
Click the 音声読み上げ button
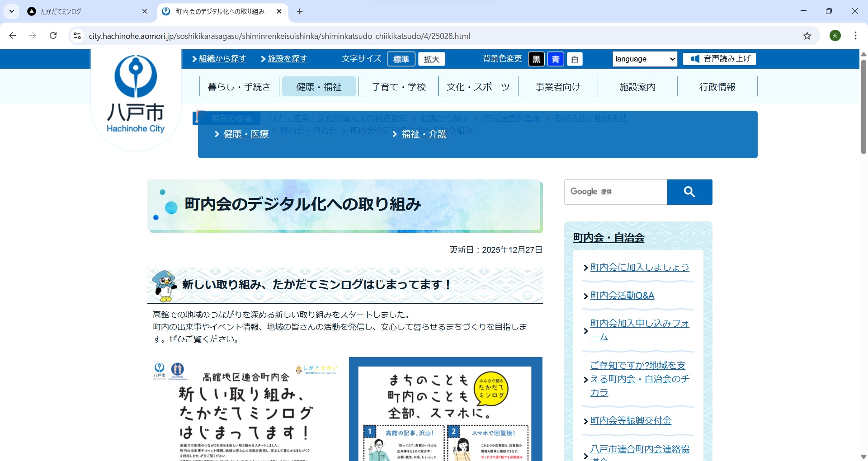click(719, 59)
